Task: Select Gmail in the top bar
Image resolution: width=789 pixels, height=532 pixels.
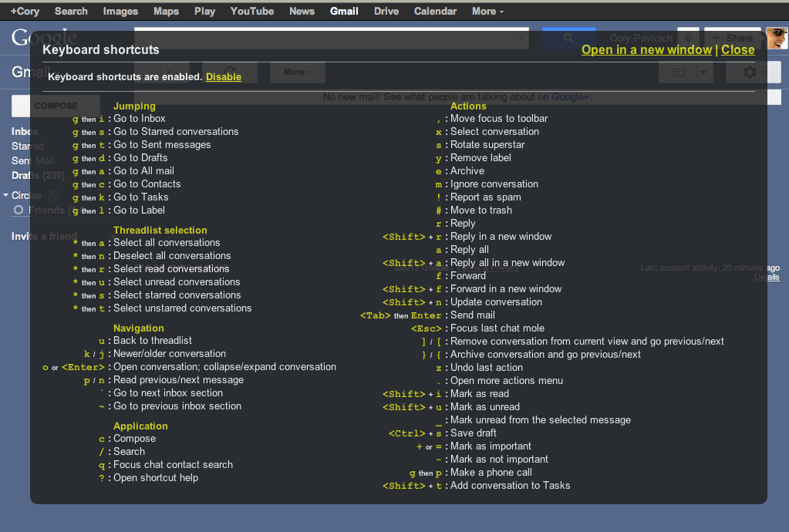Action: click(344, 11)
